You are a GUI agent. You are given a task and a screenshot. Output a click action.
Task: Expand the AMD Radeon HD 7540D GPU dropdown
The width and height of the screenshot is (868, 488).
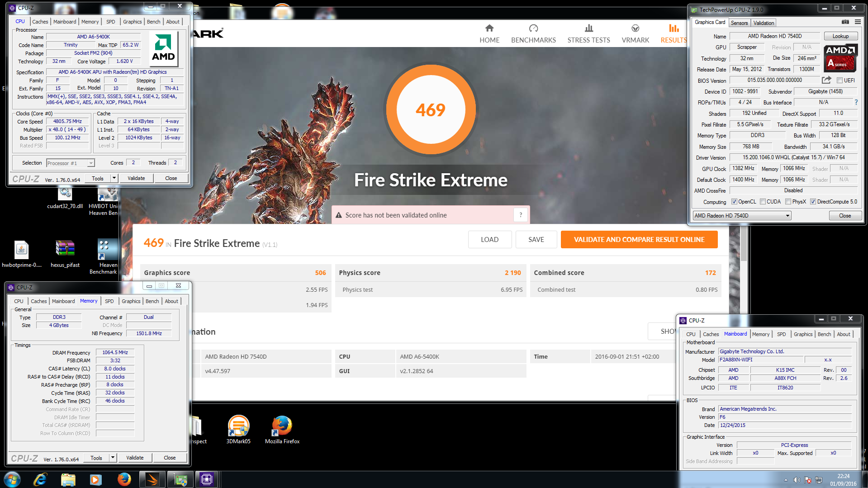[x=787, y=216]
